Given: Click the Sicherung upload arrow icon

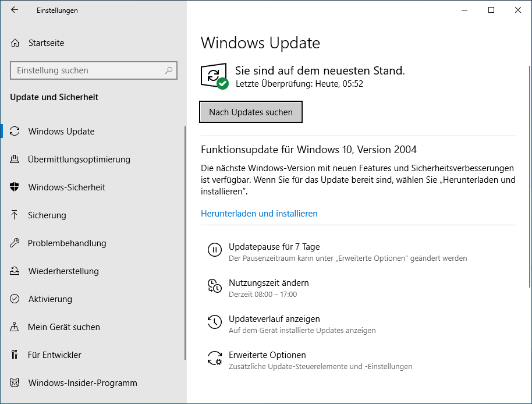Looking at the screenshot, I should [15, 215].
